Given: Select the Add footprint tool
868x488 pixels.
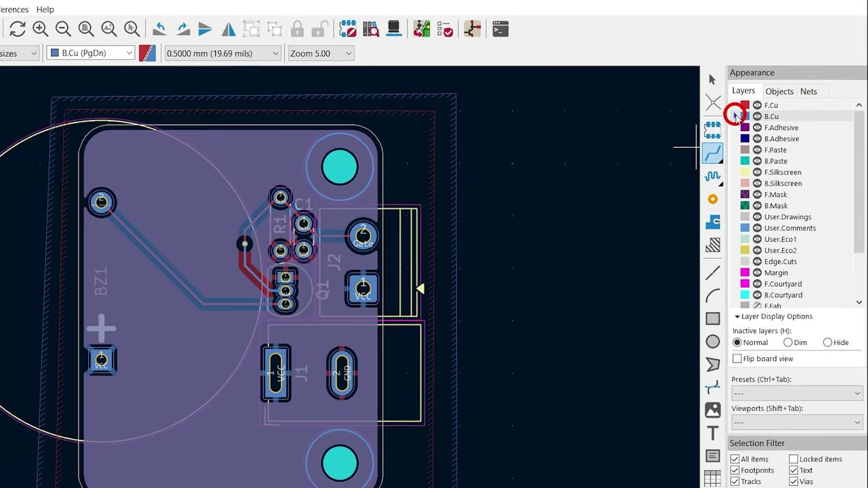Looking at the screenshot, I should click(713, 129).
